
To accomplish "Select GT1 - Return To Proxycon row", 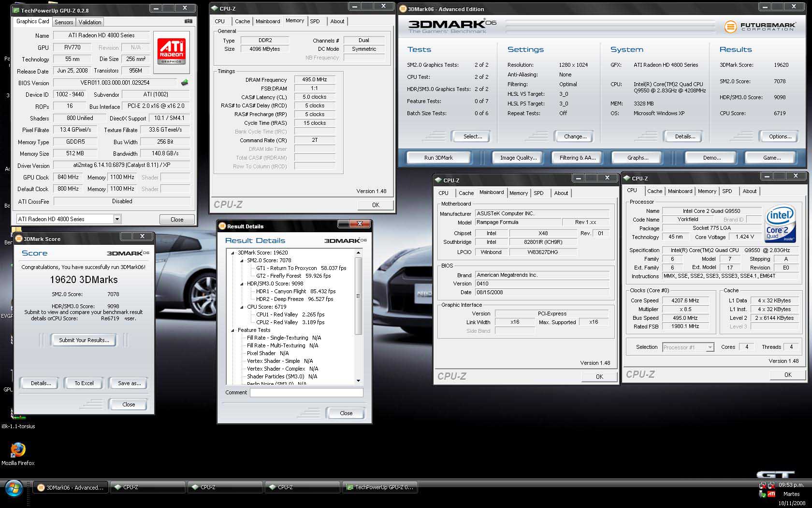I will pos(301,268).
